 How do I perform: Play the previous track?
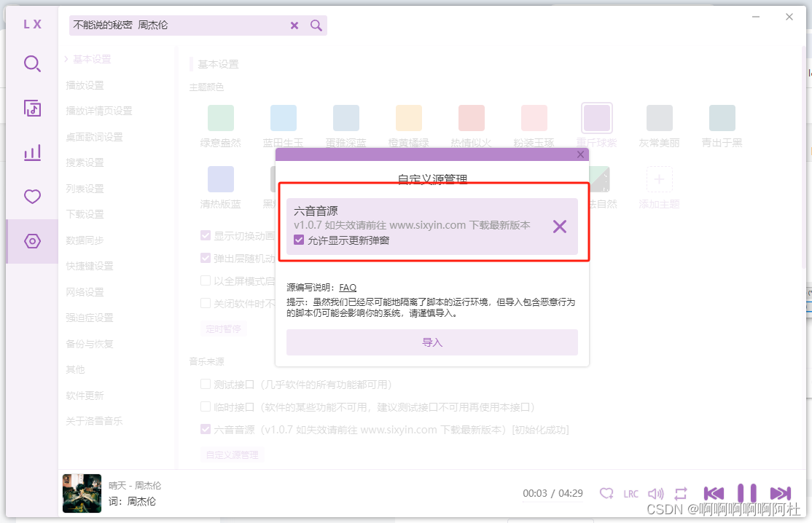(714, 494)
